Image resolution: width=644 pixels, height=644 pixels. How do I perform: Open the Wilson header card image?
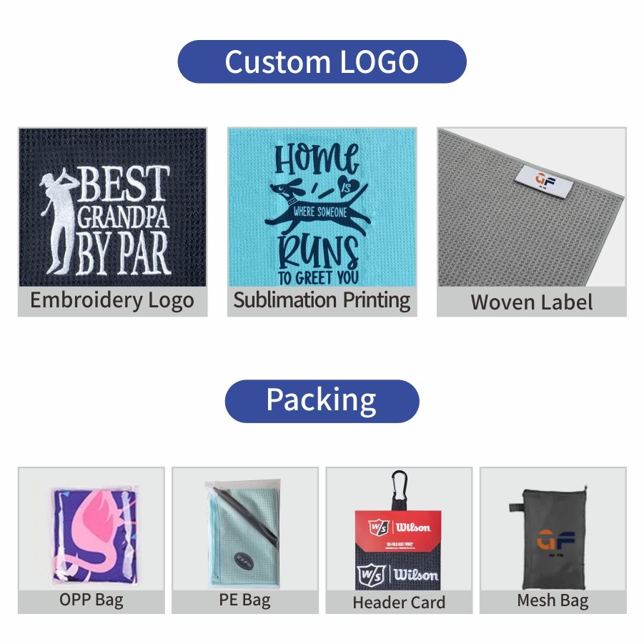(399, 530)
